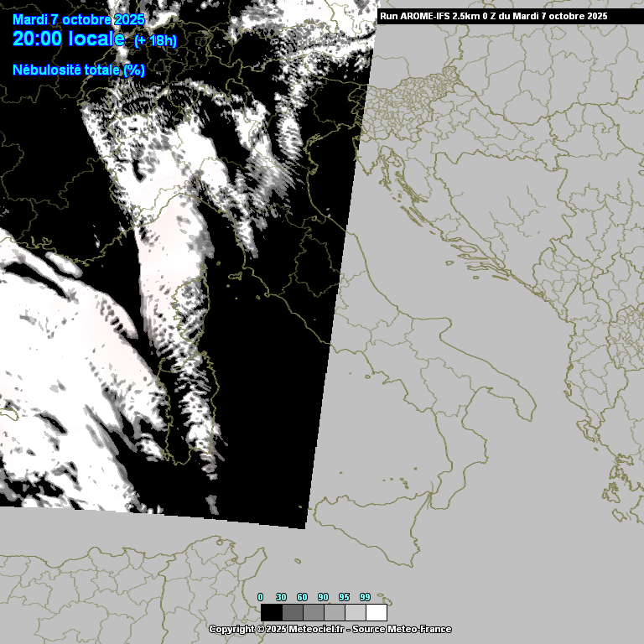Image resolution: width=644 pixels, height=644 pixels.
Task: Click the '0' legend scale number
Action: pos(261,597)
